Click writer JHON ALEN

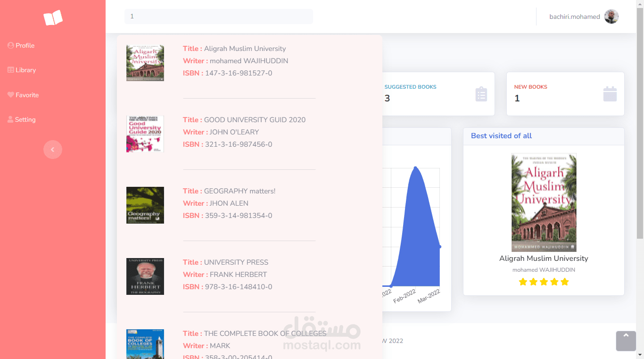(x=229, y=203)
